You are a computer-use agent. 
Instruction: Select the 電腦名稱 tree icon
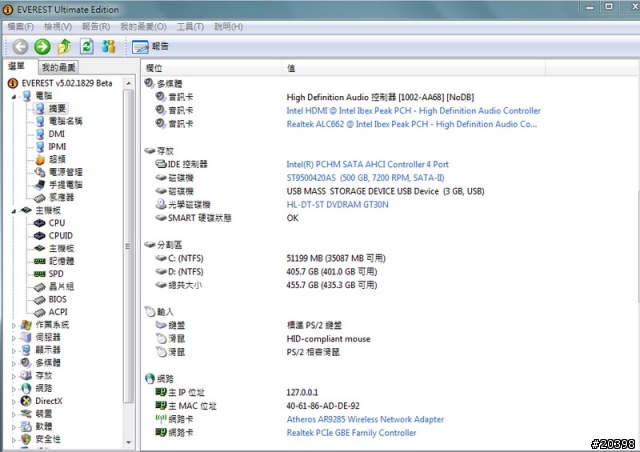[40, 121]
